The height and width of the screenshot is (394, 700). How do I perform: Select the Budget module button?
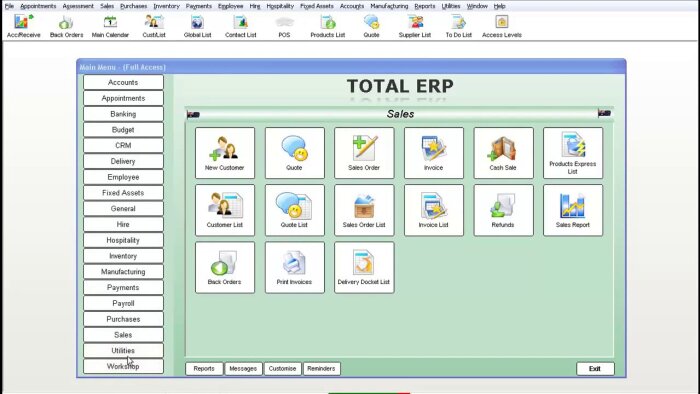[123, 129]
